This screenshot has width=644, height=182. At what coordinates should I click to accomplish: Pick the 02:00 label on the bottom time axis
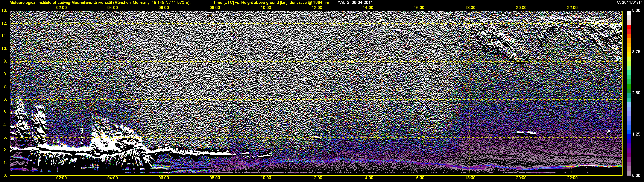click(x=61, y=178)
